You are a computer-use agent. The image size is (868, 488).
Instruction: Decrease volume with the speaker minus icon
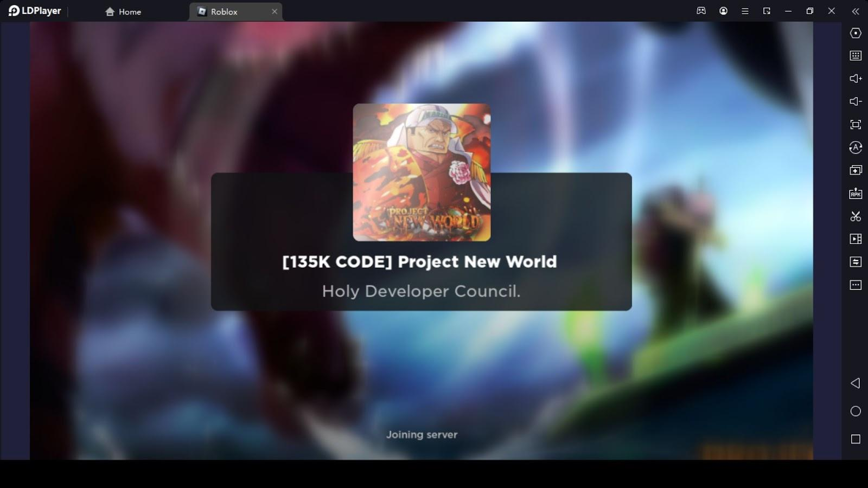tap(856, 101)
